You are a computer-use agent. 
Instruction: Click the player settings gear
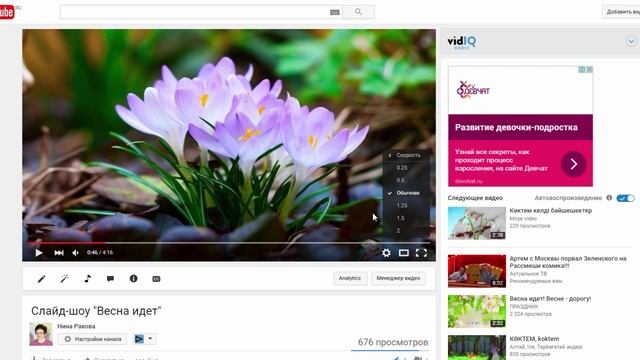coord(386,253)
